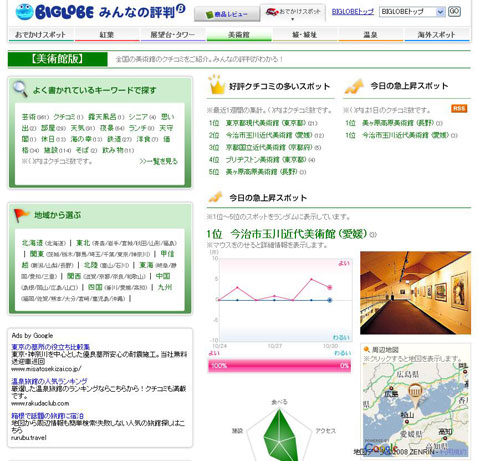Open the BIGLOBEトップ dropdown list
The image size is (480, 461).
click(x=440, y=12)
